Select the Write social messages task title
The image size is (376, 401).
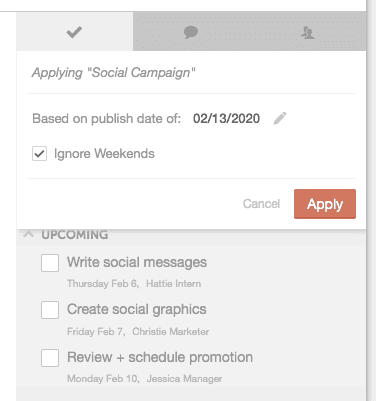137,262
